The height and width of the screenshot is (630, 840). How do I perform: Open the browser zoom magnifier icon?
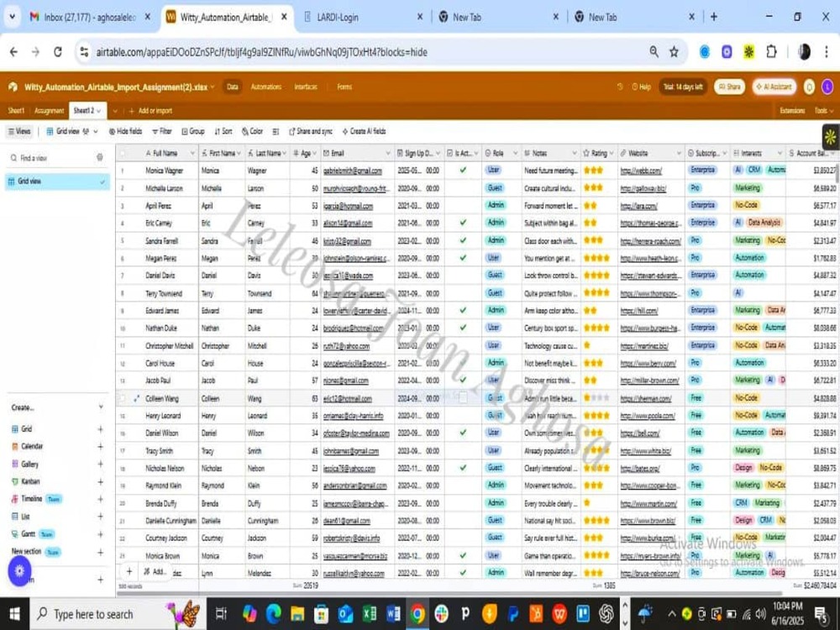pos(654,52)
